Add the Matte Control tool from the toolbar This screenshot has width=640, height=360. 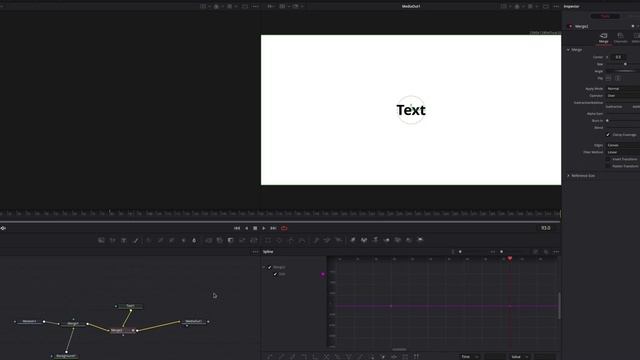(231, 240)
